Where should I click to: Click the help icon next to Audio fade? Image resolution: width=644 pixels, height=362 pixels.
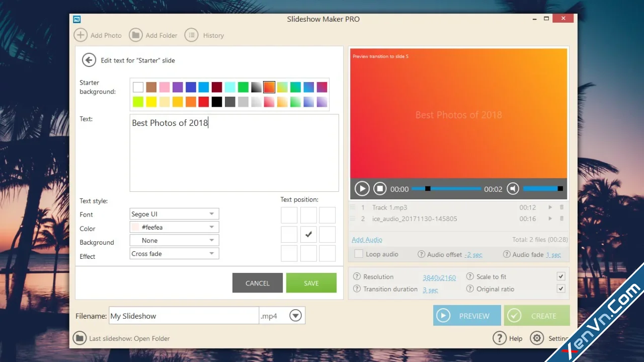[507, 254]
